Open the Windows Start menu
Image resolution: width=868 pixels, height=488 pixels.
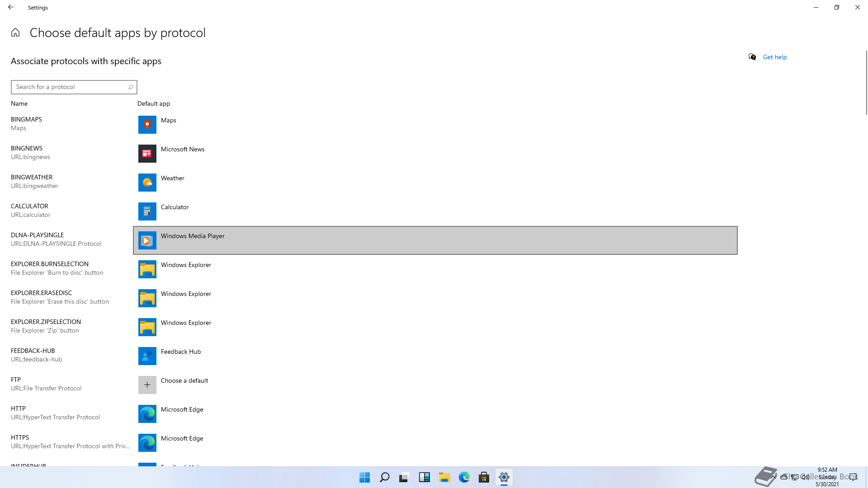click(x=365, y=477)
